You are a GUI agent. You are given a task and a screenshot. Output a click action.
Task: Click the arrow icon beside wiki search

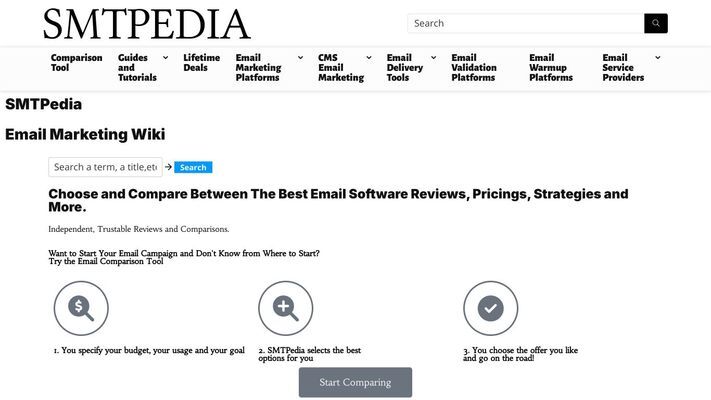tap(168, 167)
